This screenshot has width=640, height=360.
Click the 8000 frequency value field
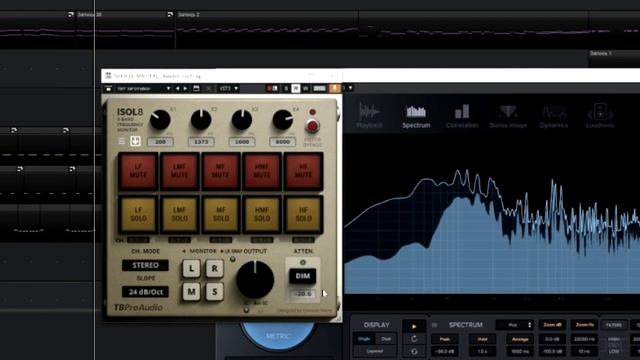coord(282,142)
